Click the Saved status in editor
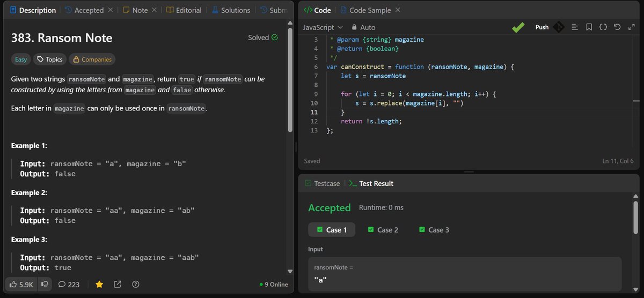Image resolution: width=644 pixels, height=298 pixels. (x=312, y=161)
